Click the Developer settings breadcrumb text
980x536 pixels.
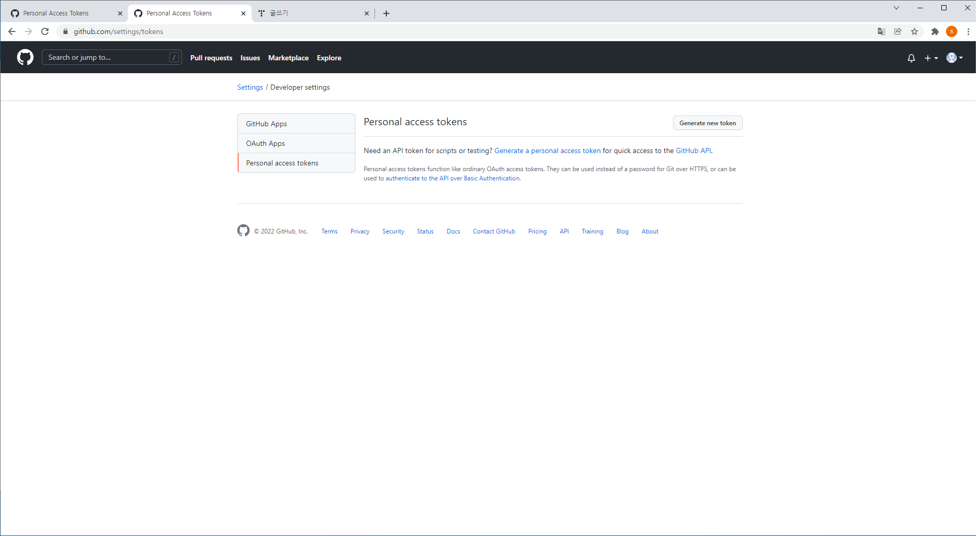(x=300, y=87)
